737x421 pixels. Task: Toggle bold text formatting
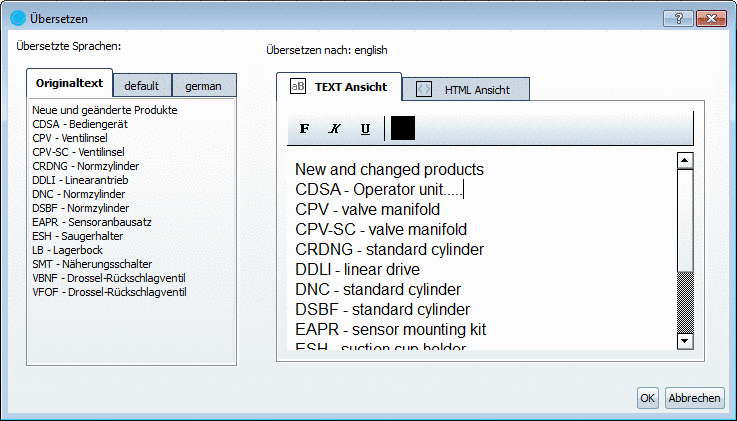click(x=305, y=129)
